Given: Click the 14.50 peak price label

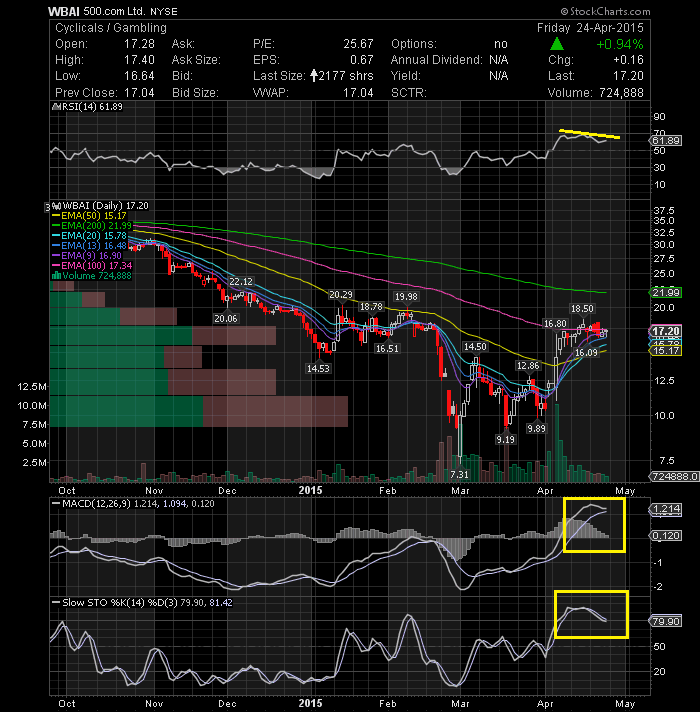Looking at the screenshot, I should point(475,346).
